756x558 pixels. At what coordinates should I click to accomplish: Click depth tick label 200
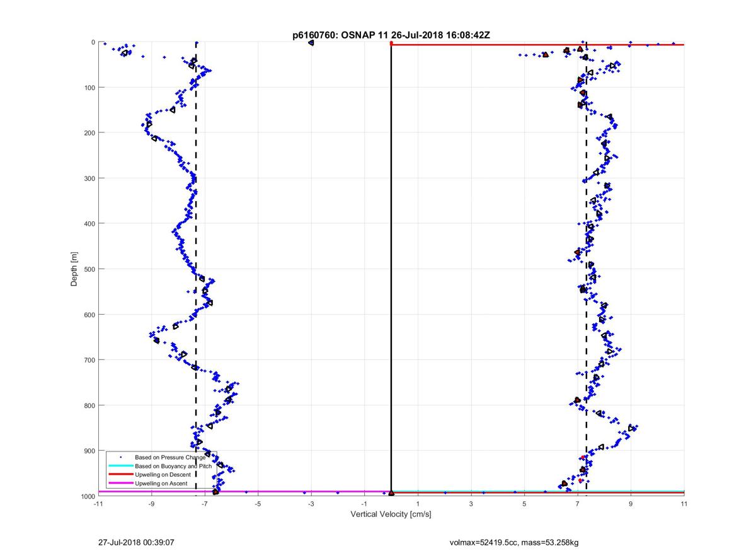tap(89, 133)
